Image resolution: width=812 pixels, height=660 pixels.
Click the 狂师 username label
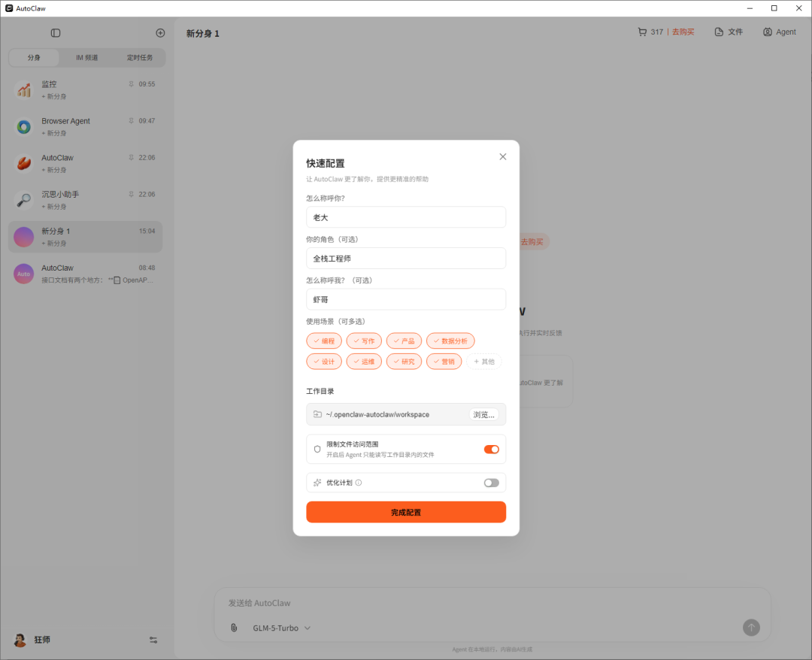tap(42, 640)
